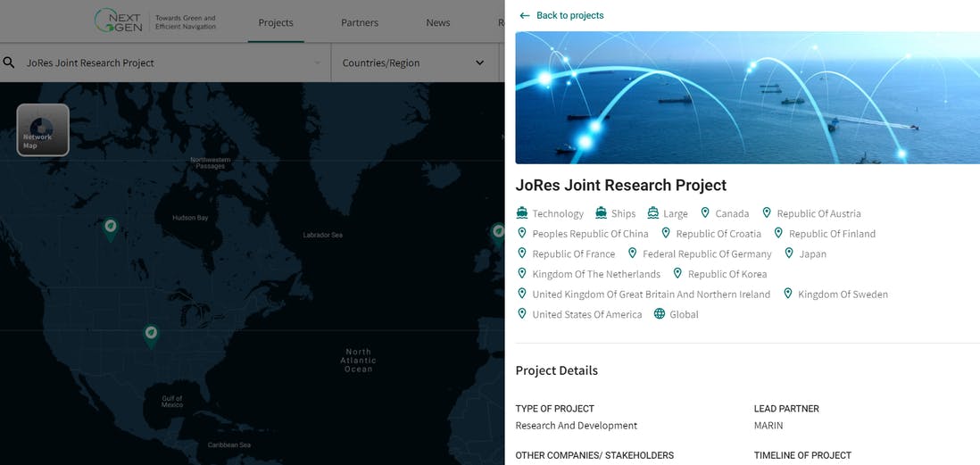Click the Global globe icon
The image size is (980, 465).
click(x=660, y=314)
